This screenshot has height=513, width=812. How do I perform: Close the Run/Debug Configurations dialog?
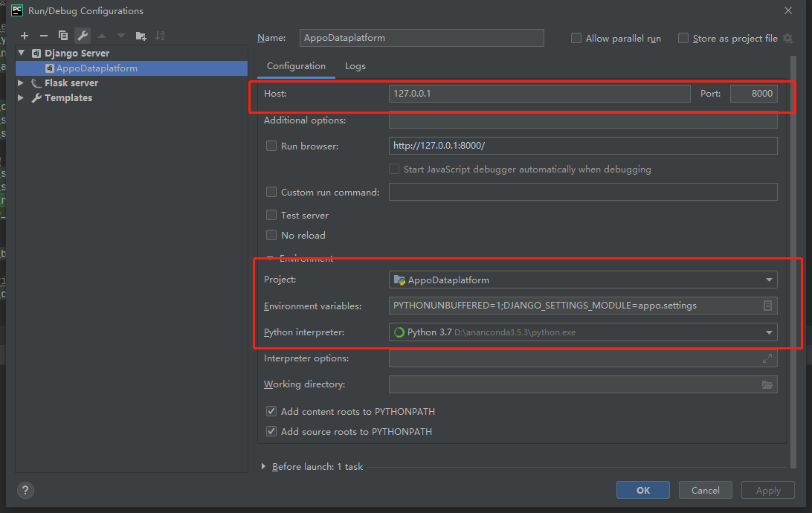click(788, 10)
